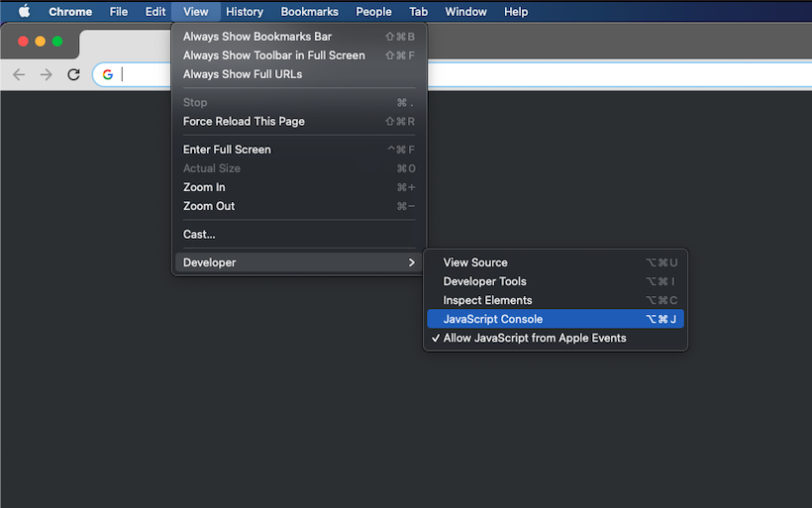Open the Window menu
This screenshot has width=812, height=508.
click(465, 12)
